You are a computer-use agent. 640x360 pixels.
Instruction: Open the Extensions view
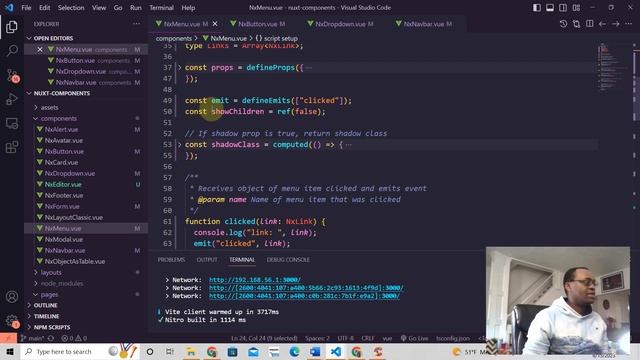pos(12,147)
